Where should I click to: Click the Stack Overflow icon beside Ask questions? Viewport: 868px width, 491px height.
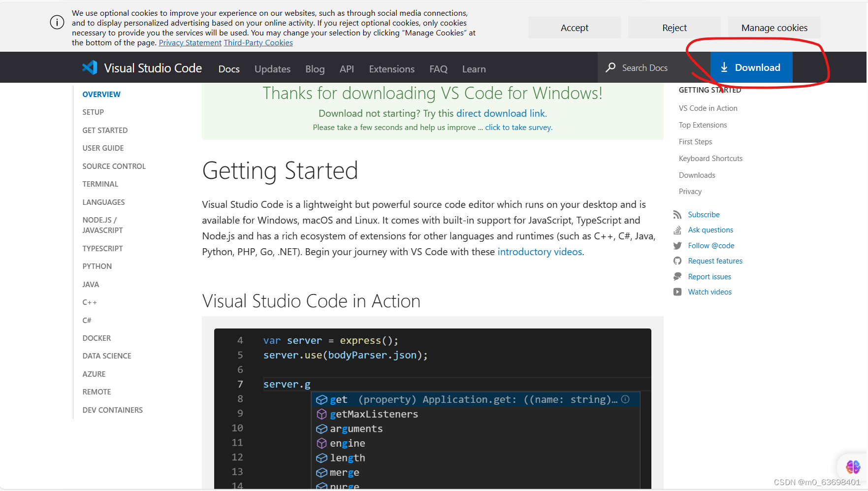(x=678, y=230)
